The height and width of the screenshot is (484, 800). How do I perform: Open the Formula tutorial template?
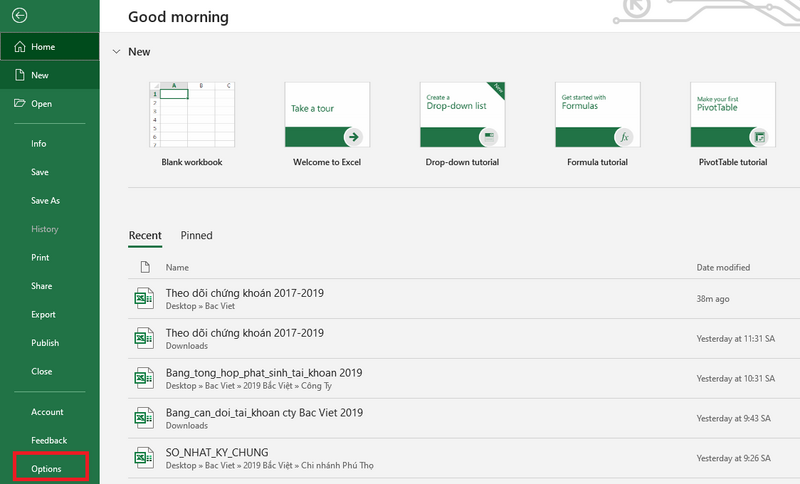597,115
